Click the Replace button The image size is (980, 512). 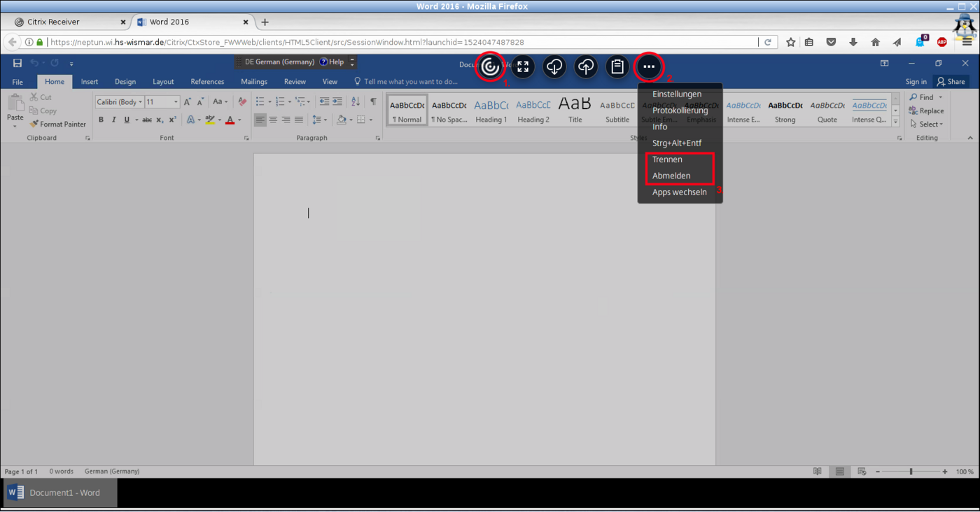(x=926, y=111)
